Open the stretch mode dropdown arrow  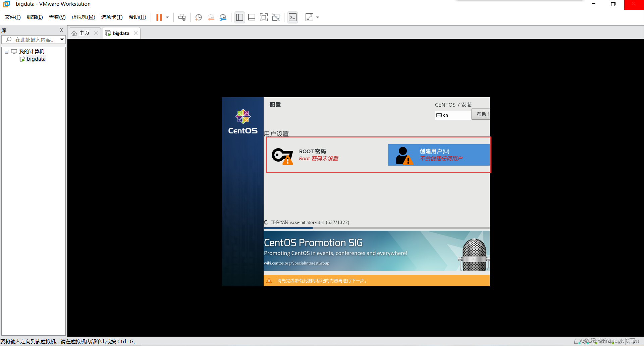(x=318, y=17)
